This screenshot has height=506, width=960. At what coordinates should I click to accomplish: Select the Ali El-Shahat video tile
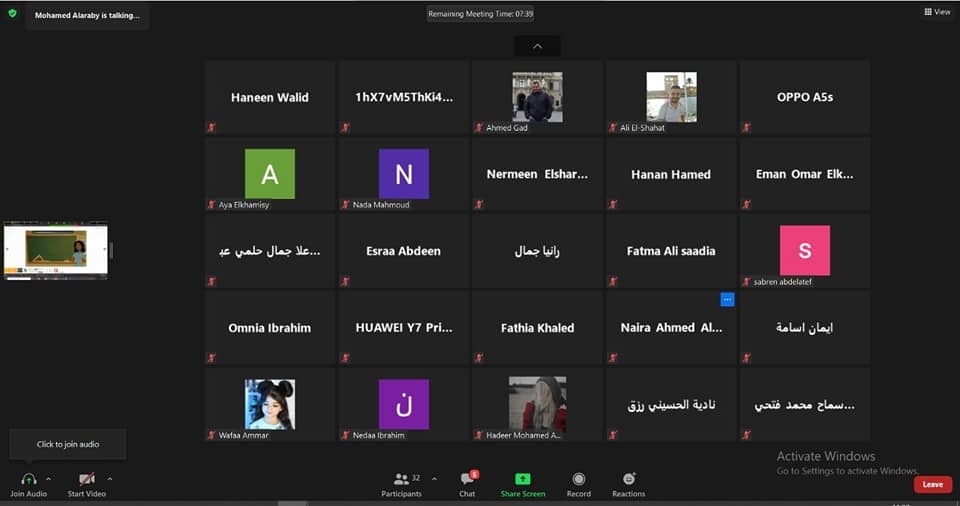click(671, 97)
